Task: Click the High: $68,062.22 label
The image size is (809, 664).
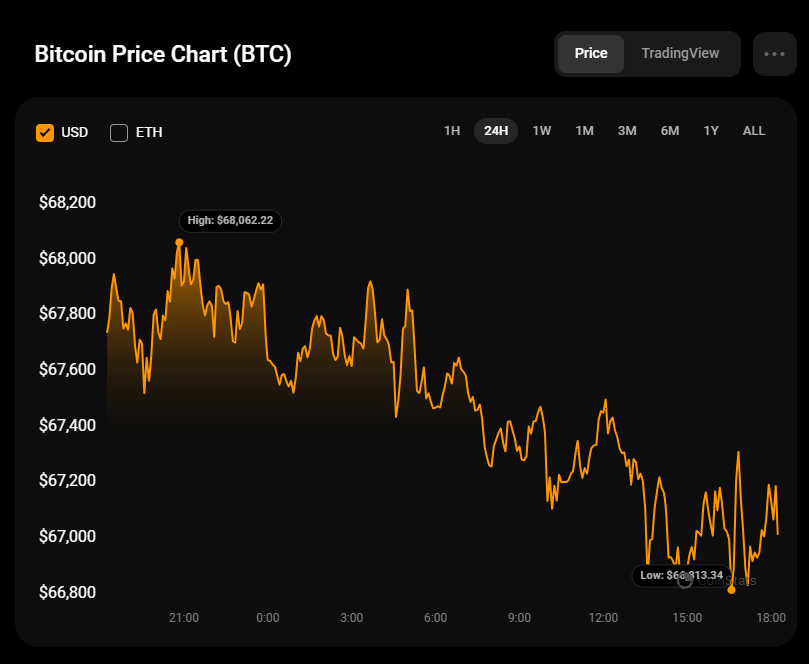Action: coord(230,220)
